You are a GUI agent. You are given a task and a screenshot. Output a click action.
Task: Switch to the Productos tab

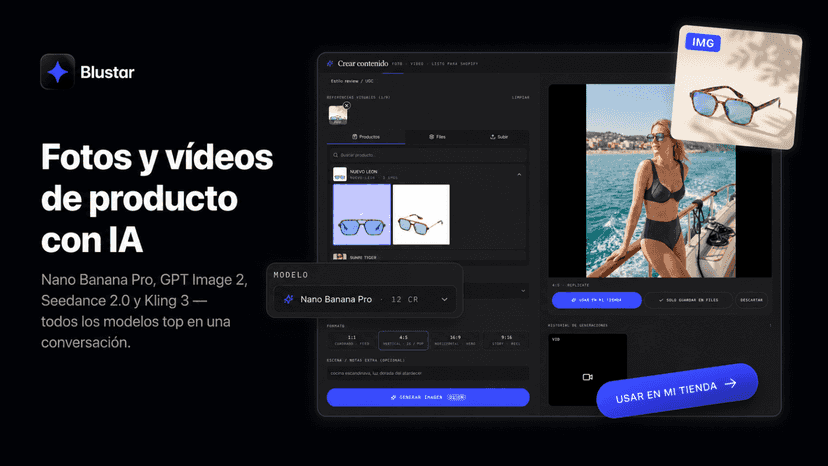tap(366, 137)
